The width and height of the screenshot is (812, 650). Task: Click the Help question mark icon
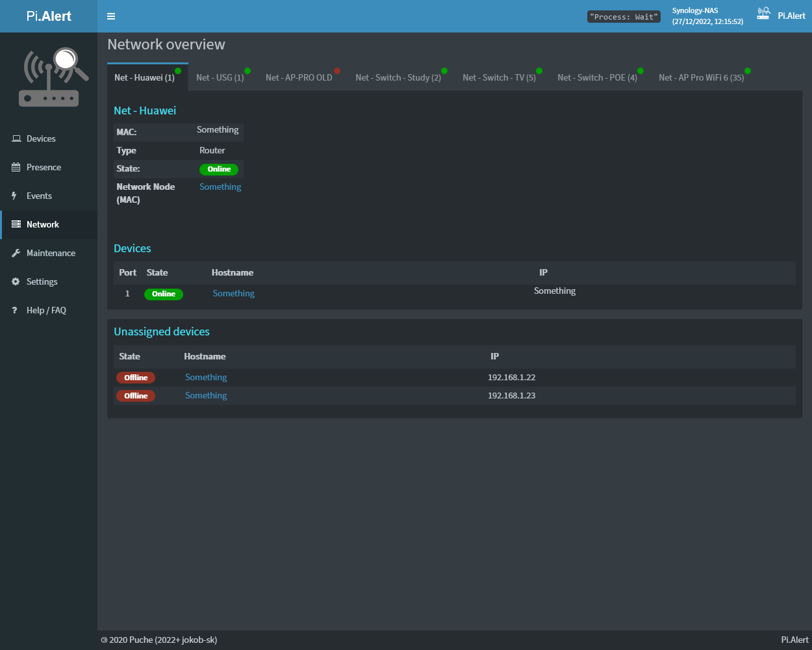(x=14, y=311)
